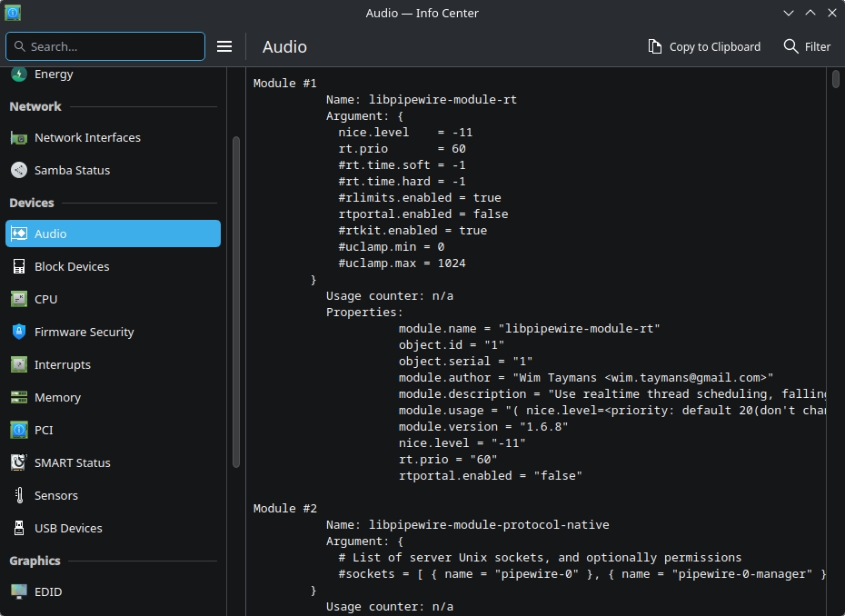Click the titlebar keep-below chevron button
Viewport: 845px width, 616px height.
(789, 13)
